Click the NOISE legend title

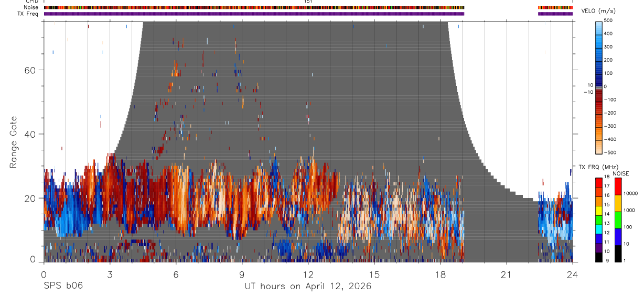[621, 173]
